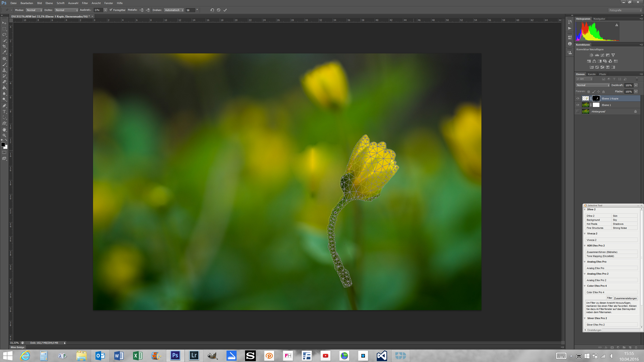
Task: Uncheck the Formgitter checkbox
Action: [x=111, y=10]
